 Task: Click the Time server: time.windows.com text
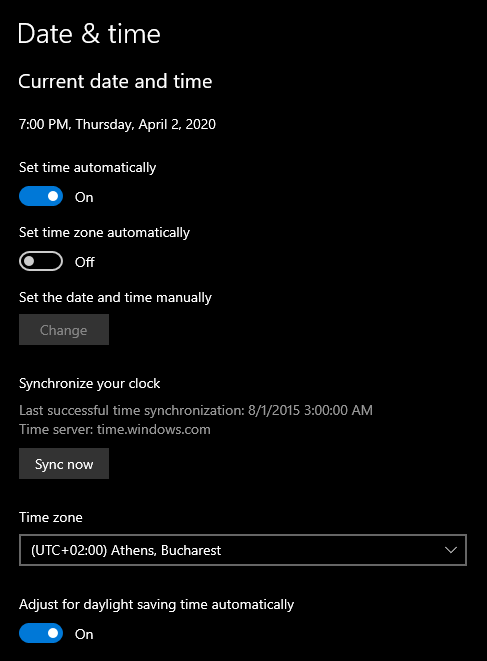[115, 430]
